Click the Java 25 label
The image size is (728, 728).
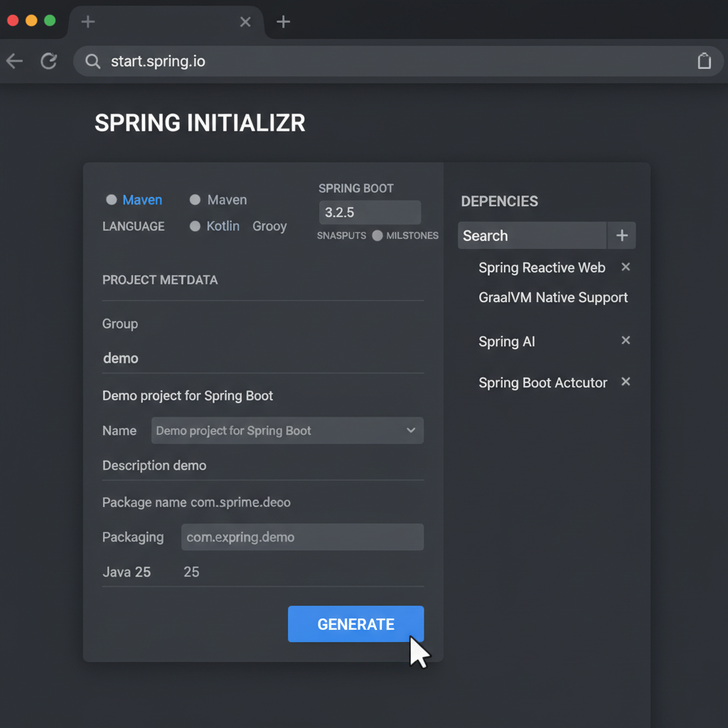click(x=127, y=572)
